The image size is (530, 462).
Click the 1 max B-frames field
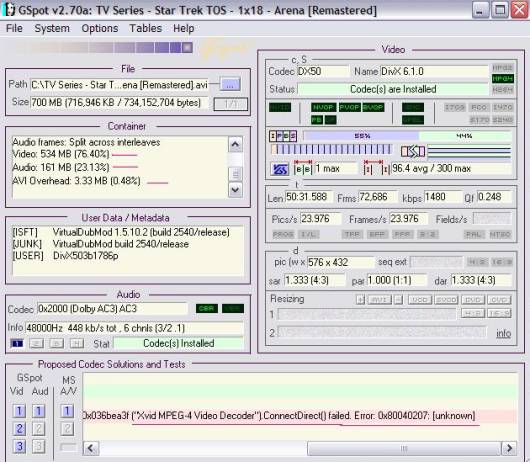point(335,168)
